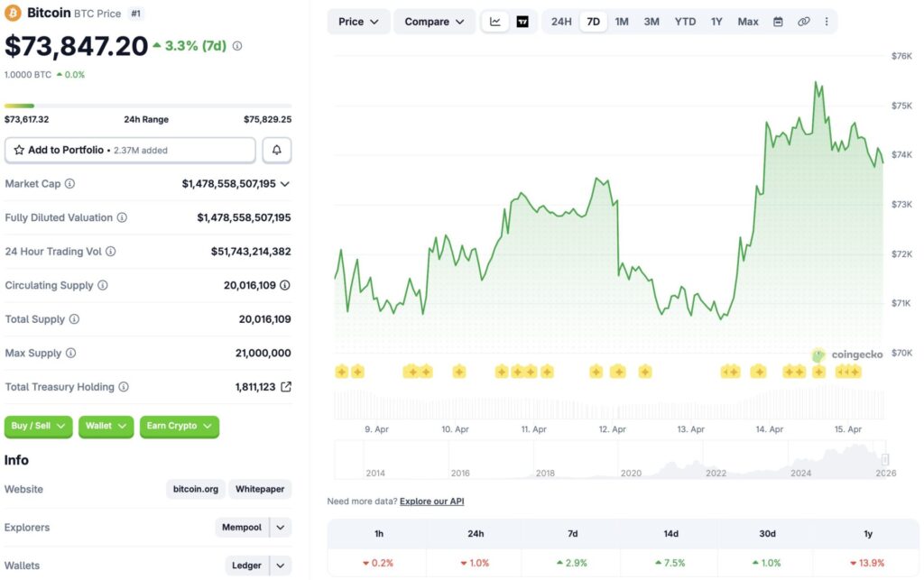Click the Bitcoin logo next to the title

tap(14, 13)
